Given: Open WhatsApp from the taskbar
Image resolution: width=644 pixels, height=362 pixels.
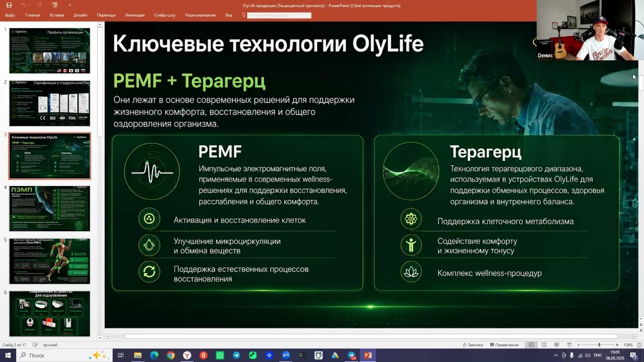Looking at the screenshot, I should [x=220, y=355].
